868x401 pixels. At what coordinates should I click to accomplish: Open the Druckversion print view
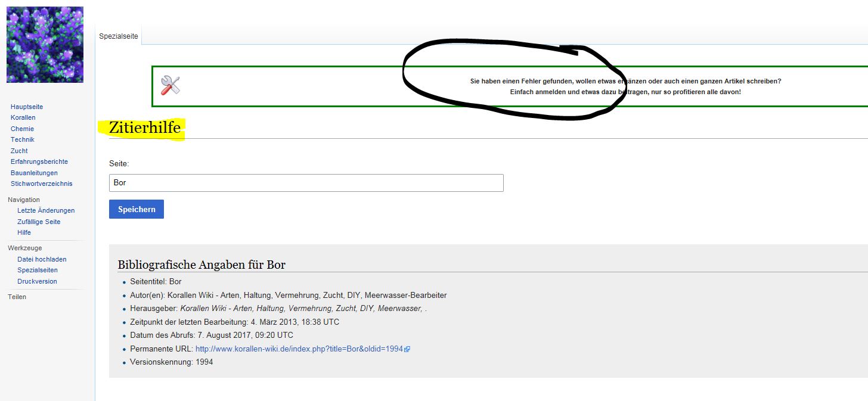coord(37,281)
